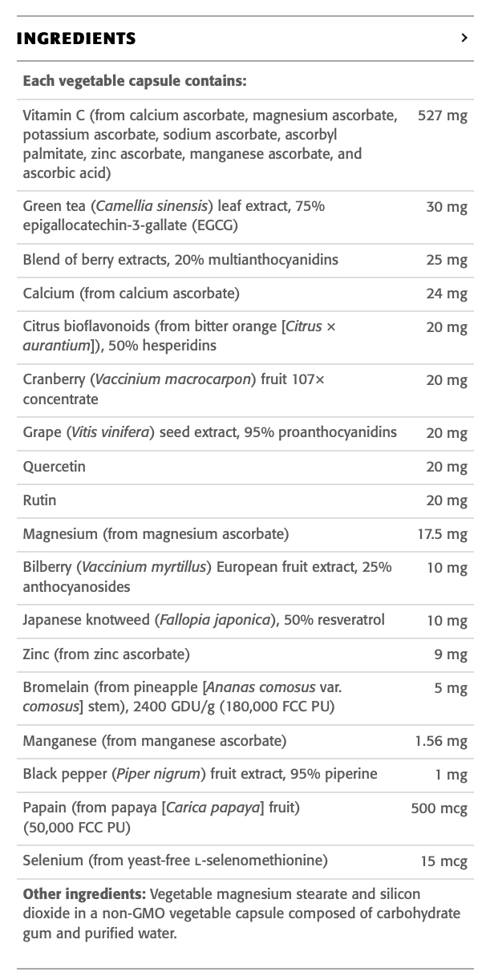486x980 pixels.
Task: Click the 17.5 mg Magnesium amount
Action: pyautogui.click(x=442, y=534)
